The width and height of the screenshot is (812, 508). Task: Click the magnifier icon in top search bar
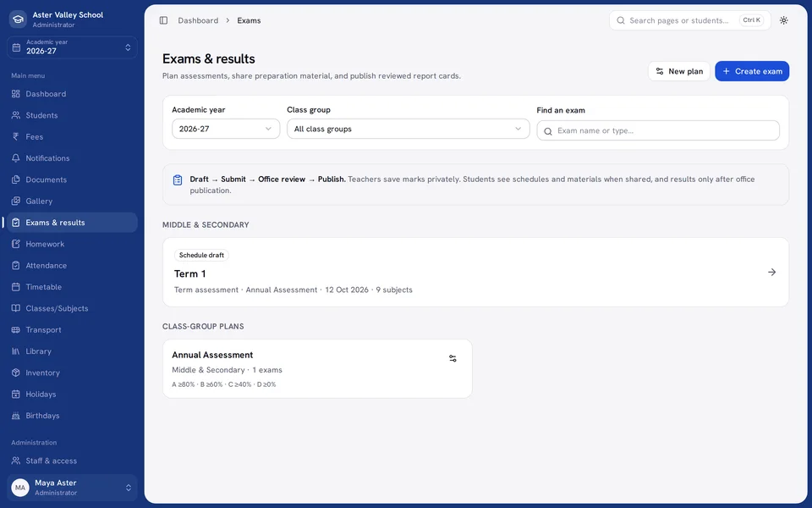620,20
